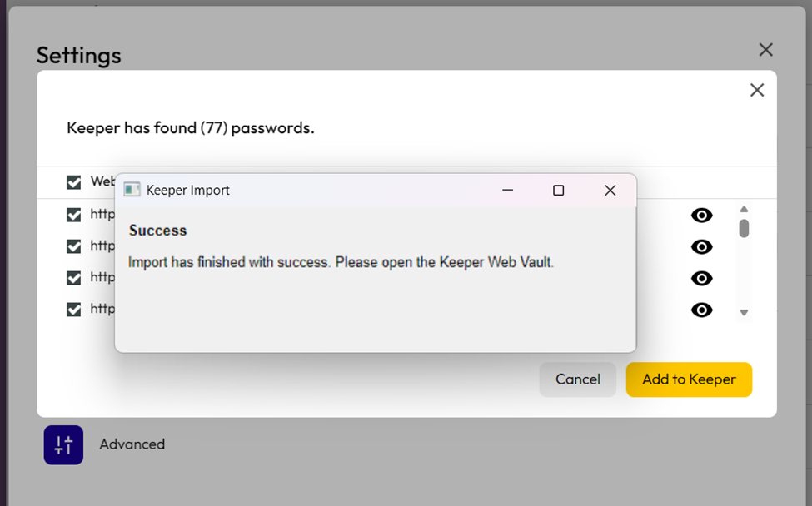The width and height of the screenshot is (812, 506).
Task: Click the Advanced settings sliders icon
Action: click(x=63, y=444)
